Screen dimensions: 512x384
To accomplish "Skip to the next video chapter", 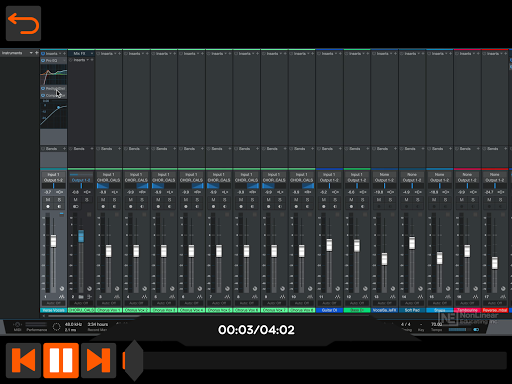I will pos(98,360).
